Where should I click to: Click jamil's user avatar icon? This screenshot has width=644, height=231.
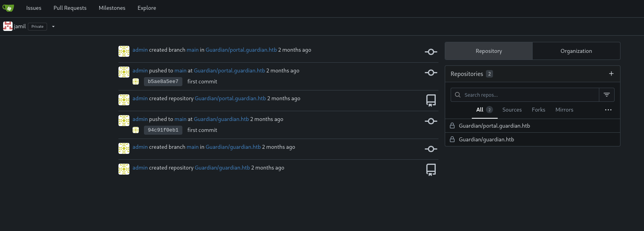click(x=8, y=26)
